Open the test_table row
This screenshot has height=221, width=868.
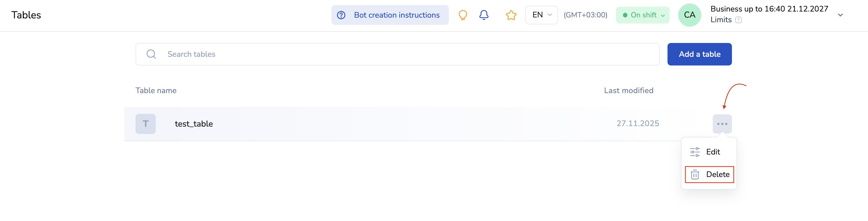[194, 124]
